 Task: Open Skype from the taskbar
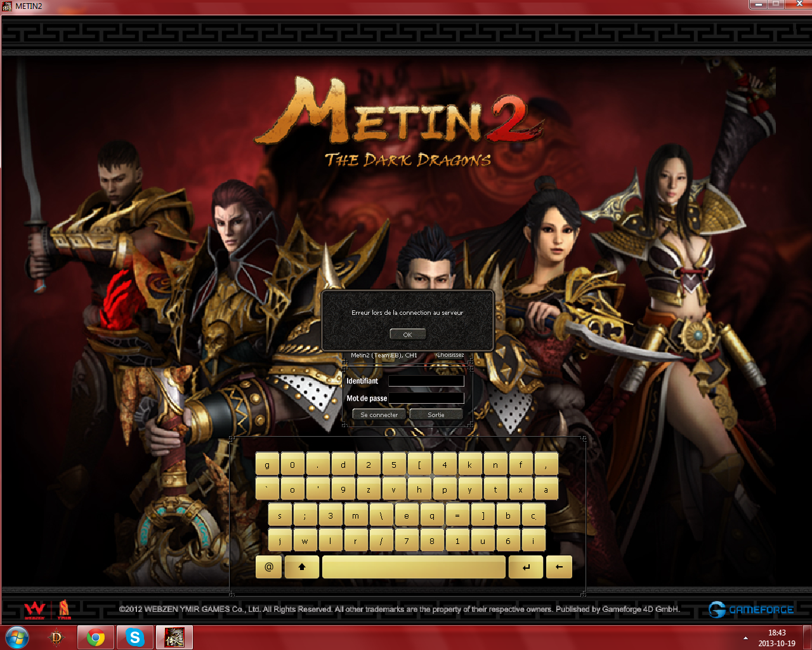[x=135, y=637]
